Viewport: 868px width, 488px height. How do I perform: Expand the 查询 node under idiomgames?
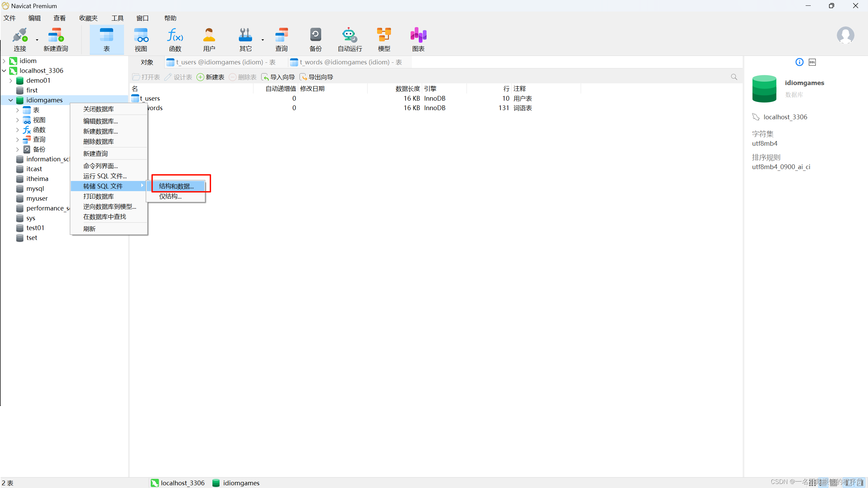[x=18, y=140]
